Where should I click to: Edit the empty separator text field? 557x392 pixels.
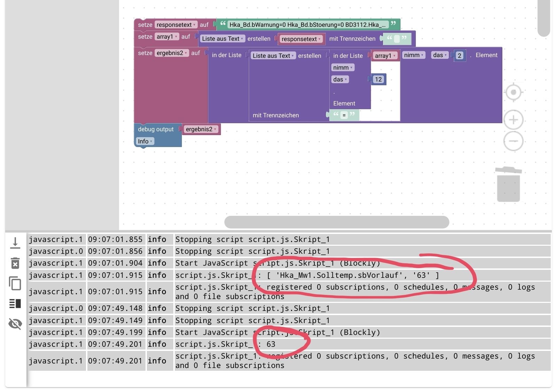tap(397, 39)
